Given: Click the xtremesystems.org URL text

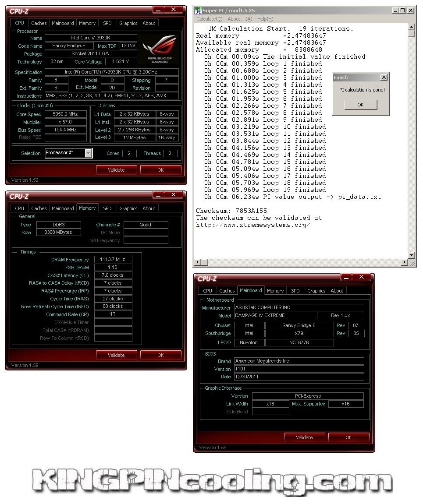Looking at the screenshot, I should point(253,225).
